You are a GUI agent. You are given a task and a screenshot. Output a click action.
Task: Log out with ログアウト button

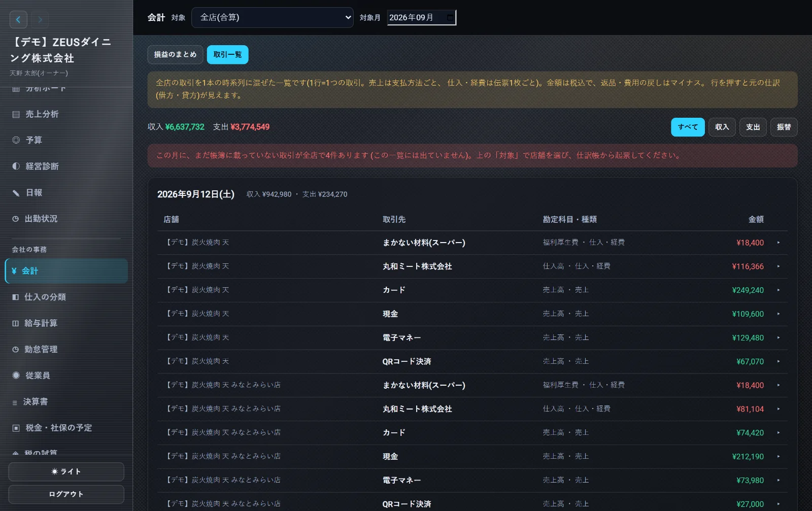tap(66, 494)
